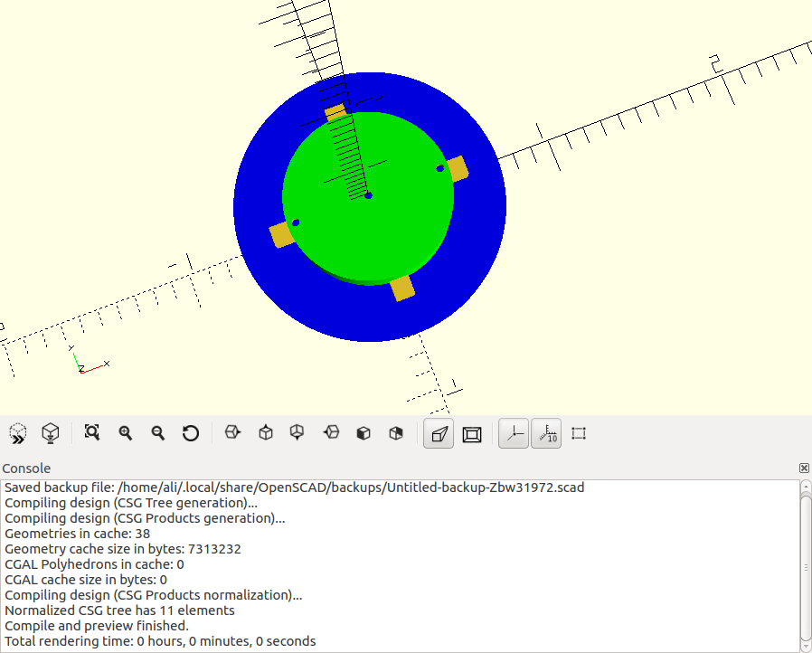Click 'Normalized CSG tree has 11 elements'
Viewport: 812px width, 653px height.
tap(119, 610)
